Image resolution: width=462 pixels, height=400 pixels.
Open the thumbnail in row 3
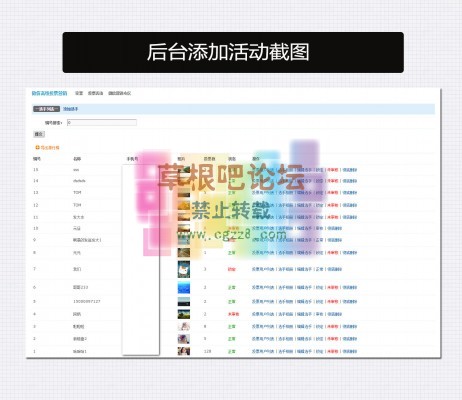tap(184, 326)
